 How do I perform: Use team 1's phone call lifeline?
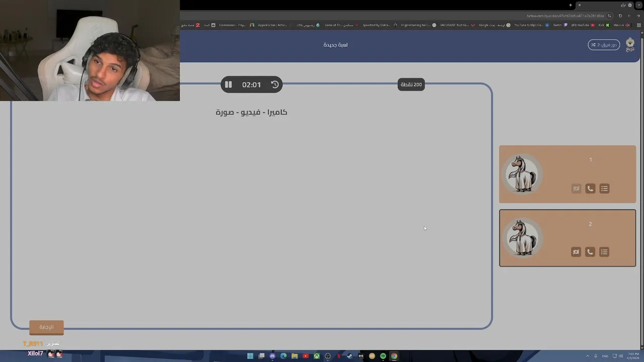tap(590, 189)
